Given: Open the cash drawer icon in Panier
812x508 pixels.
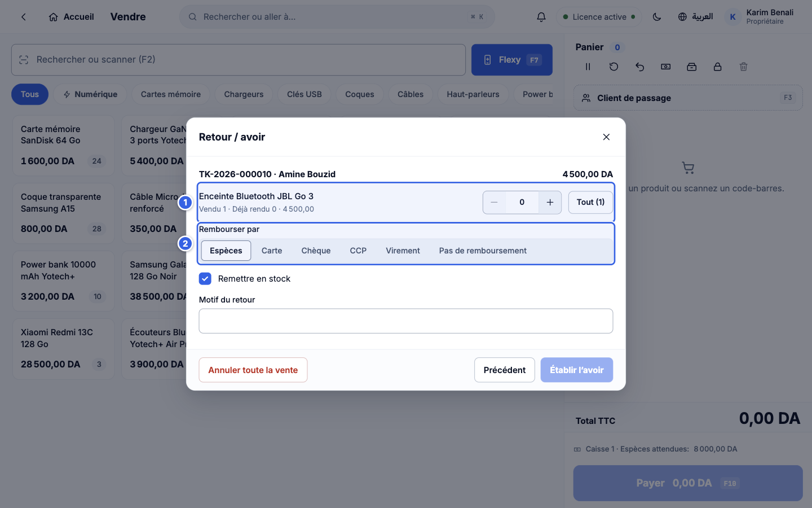Looking at the screenshot, I should coord(691,67).
